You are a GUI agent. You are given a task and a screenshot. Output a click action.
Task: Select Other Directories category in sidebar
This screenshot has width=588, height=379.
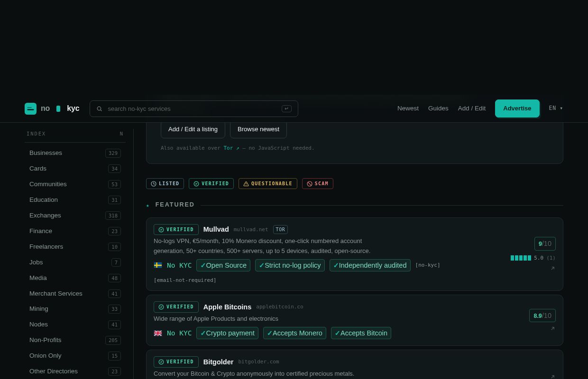(75, 371)
